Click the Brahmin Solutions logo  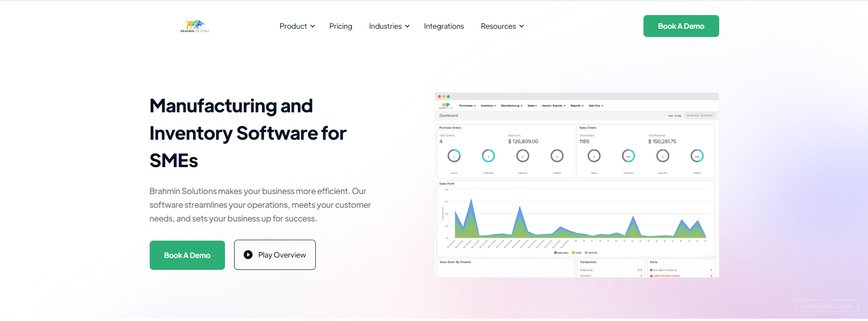pos(195,26)
